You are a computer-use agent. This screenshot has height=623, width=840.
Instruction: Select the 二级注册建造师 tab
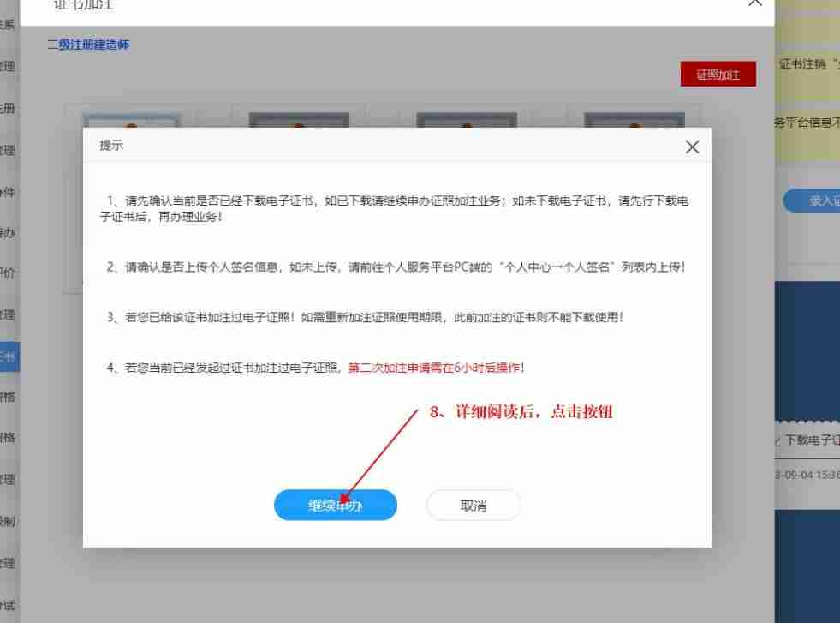click(88, 45)
